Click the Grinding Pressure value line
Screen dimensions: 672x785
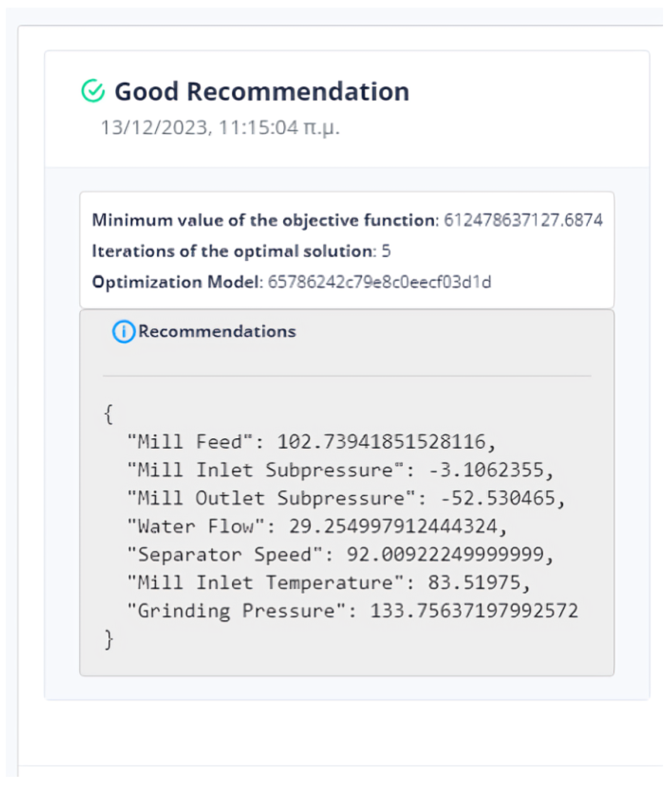(x=353, y=611)
